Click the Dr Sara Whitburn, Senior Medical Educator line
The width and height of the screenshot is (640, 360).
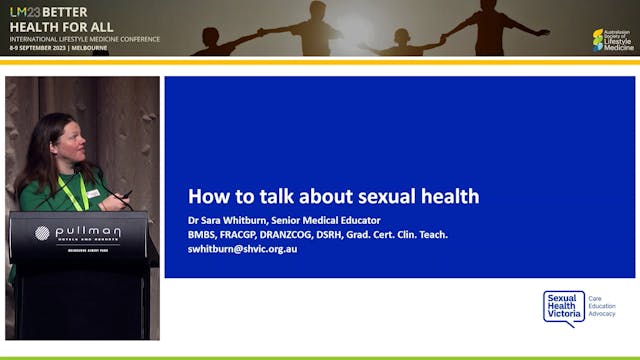pyautogui.click(x=284, y=220)
